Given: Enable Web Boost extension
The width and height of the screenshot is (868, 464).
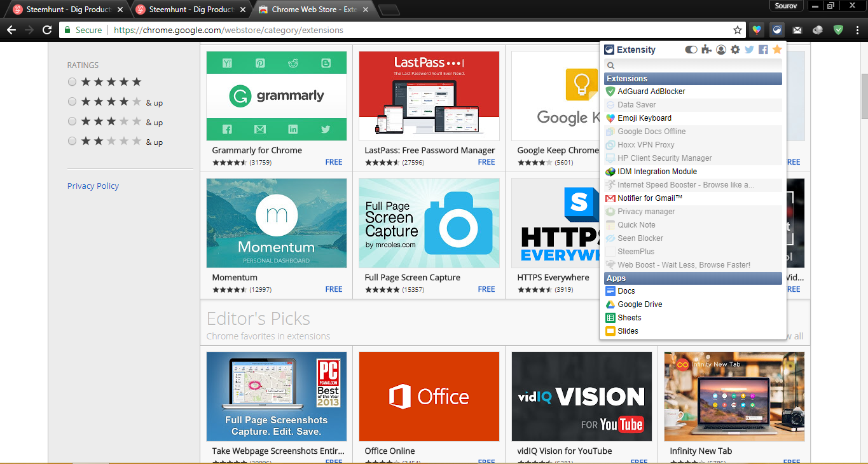Looking at the screenshot, I should tap(693, 265).
